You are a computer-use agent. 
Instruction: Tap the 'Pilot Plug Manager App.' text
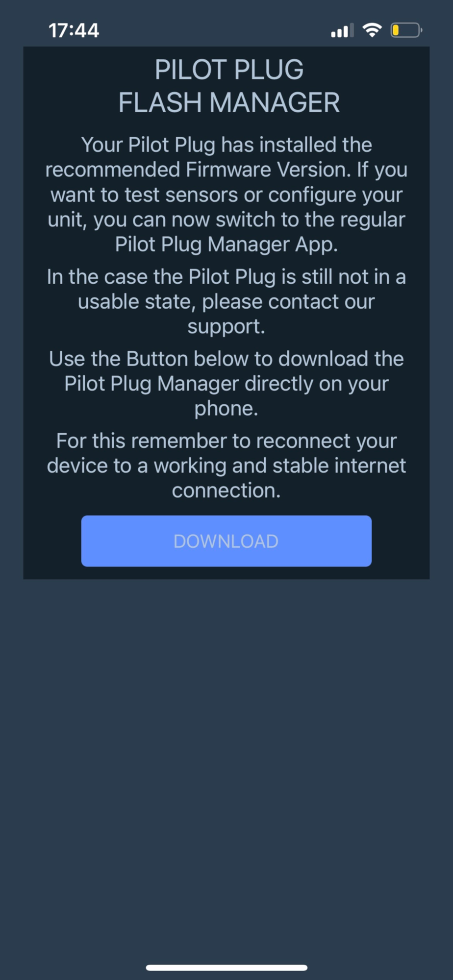(x=226, y=245)
